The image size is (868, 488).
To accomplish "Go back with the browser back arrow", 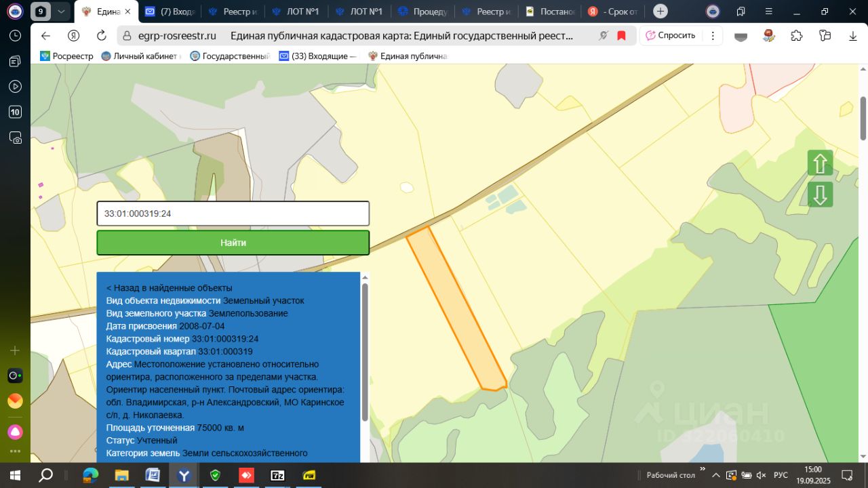I will (45, 36).
